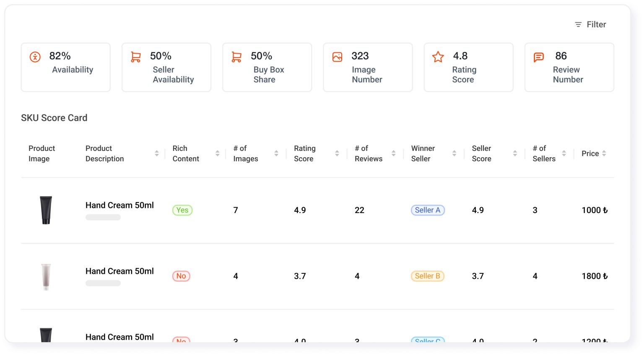Click the Availability person icon
Image resolution: width=644 pixels, height=356 pixels.
pyautogui.click(x=35, y=57)
